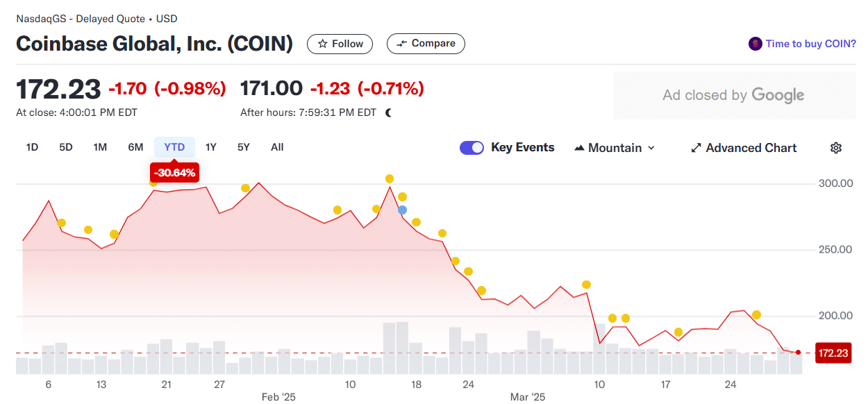Toggle the Key Events switch
The height and width of the screenshot is (404, 868).
pyautogui.click(x=471, y=148)
